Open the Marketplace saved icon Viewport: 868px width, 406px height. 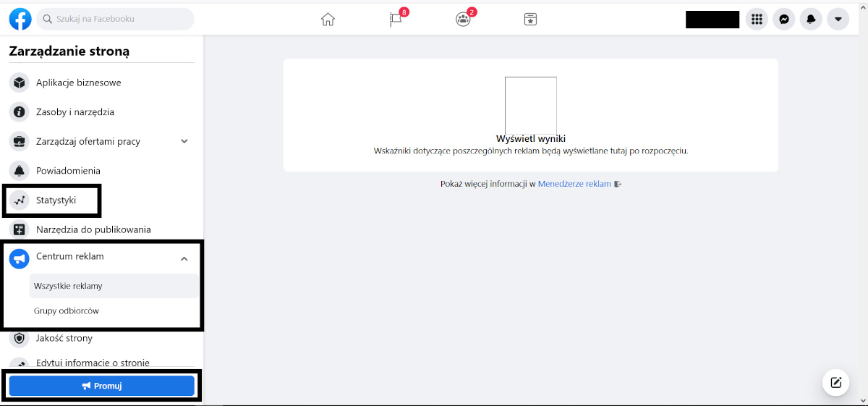coord(530,20)
